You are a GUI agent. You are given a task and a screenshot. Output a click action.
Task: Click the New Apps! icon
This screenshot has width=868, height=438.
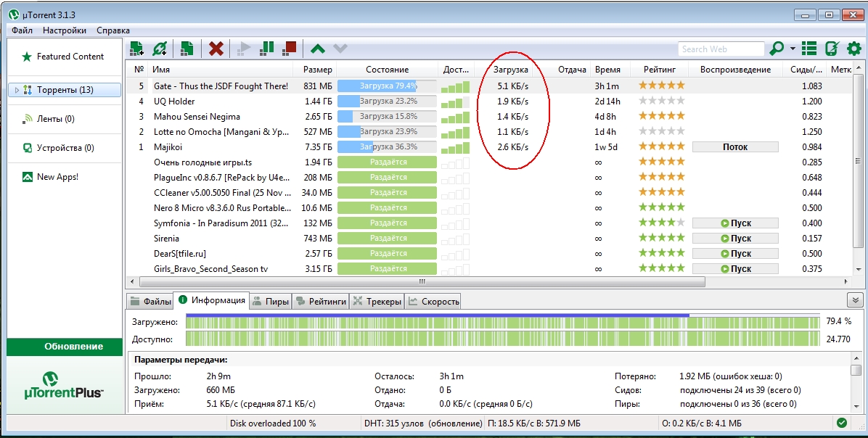click(27, 177)
